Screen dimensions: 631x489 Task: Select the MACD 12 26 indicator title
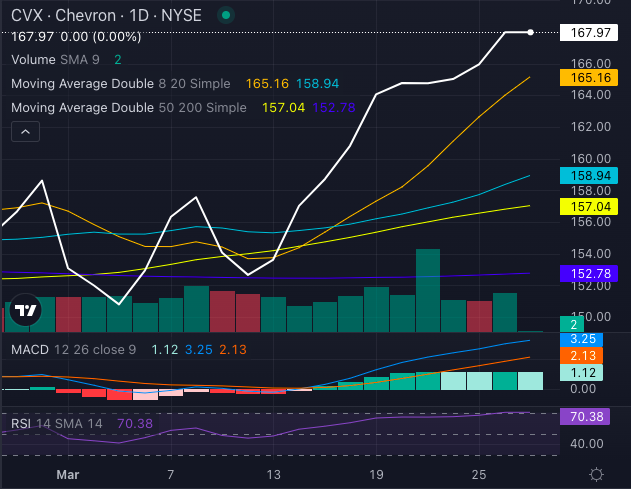pos(72,349)
